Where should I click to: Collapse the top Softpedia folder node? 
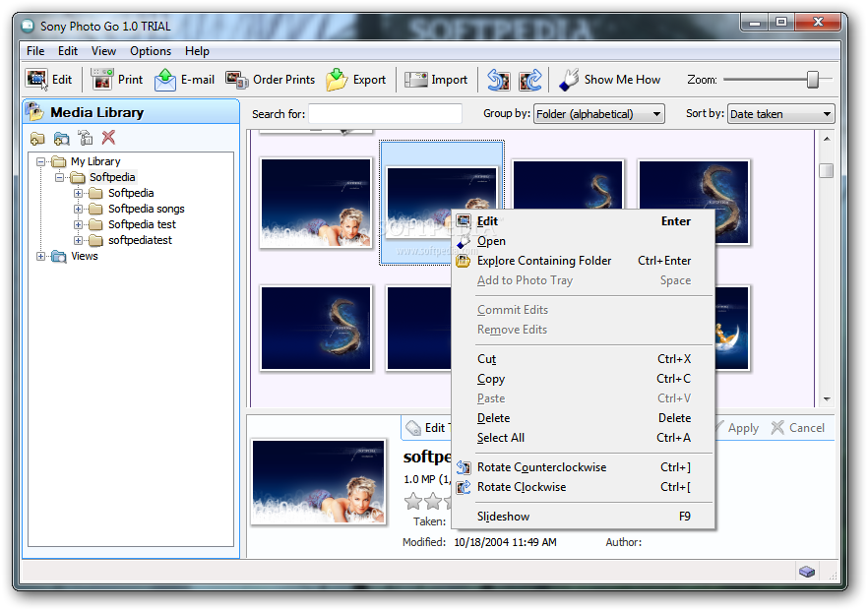[x=59, y=178]
